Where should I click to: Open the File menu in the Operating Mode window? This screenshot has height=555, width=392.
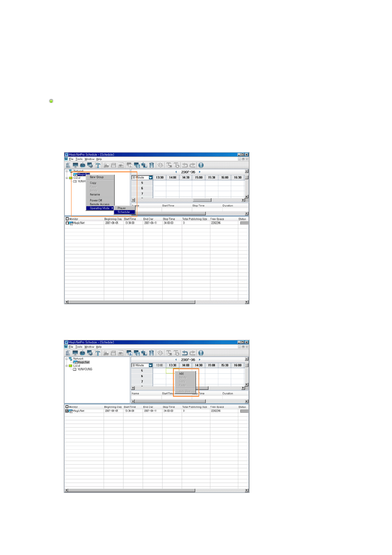(71, 159)
